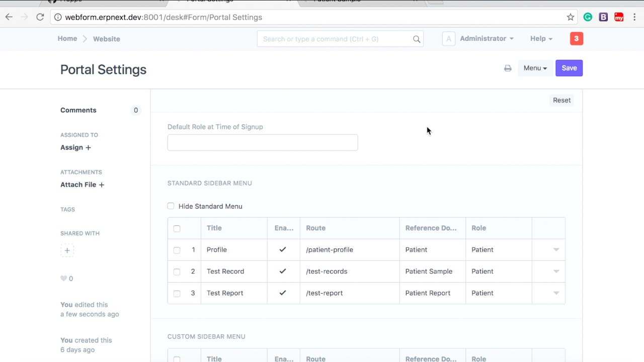Screen dimensions: 644x362
Task: Click the '/test-records' route cell
Action: click(x=350, y=271)
